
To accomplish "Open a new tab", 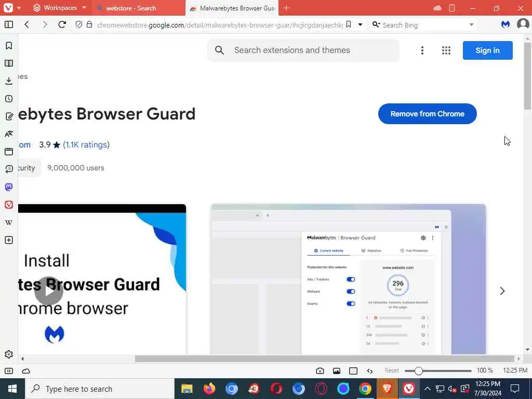I will tap(286, 8).
